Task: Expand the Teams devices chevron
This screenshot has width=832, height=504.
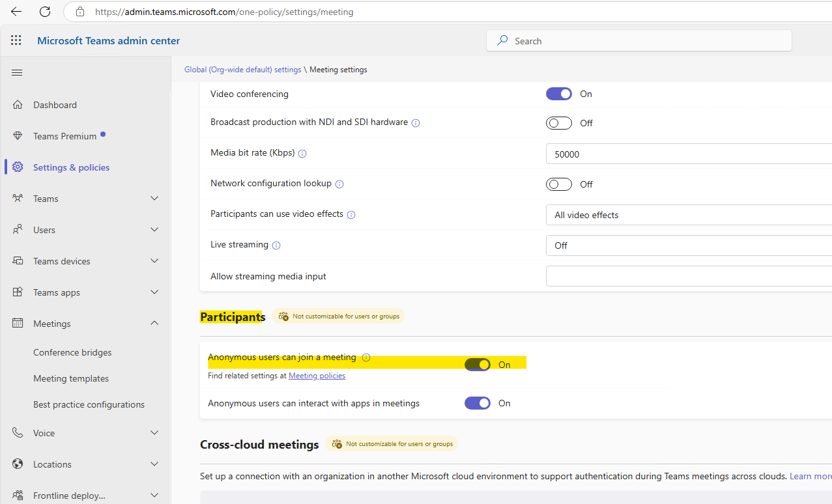Action: (x=154, y=261)
